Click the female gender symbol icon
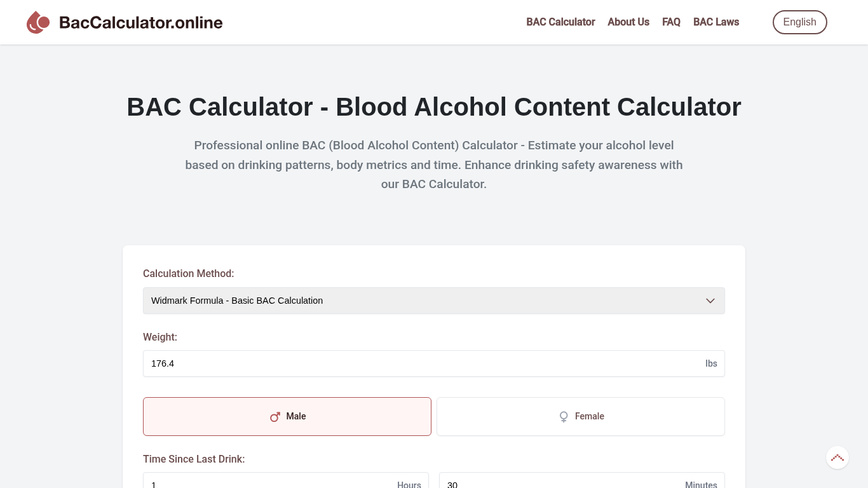The image size is (868, 488). 564,417
